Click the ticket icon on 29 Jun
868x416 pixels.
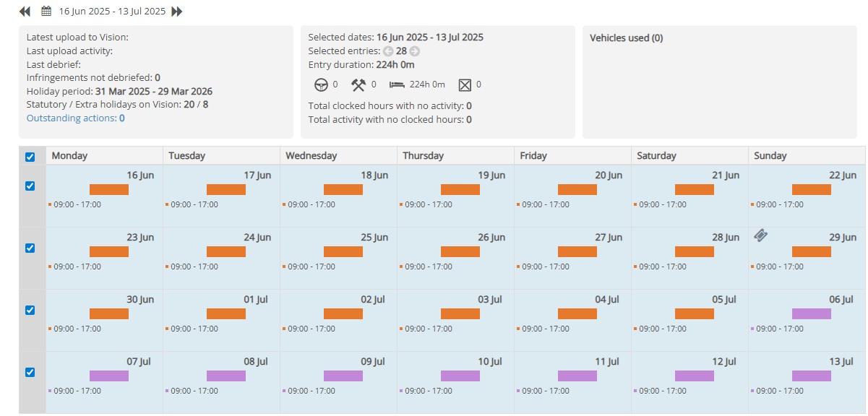tap(760, 235)
